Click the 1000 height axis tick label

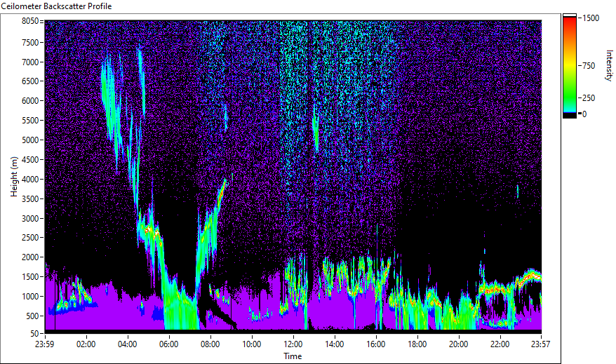tap(30, 297)
